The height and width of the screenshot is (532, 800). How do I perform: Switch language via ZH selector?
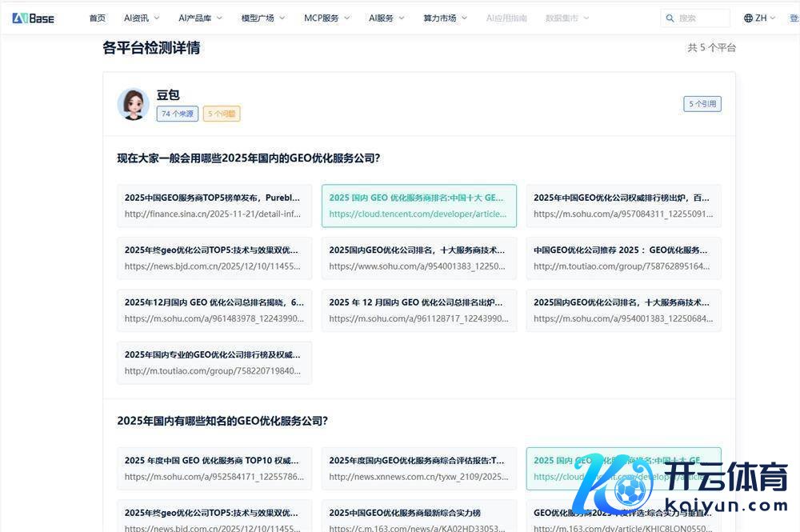(760, 18)
